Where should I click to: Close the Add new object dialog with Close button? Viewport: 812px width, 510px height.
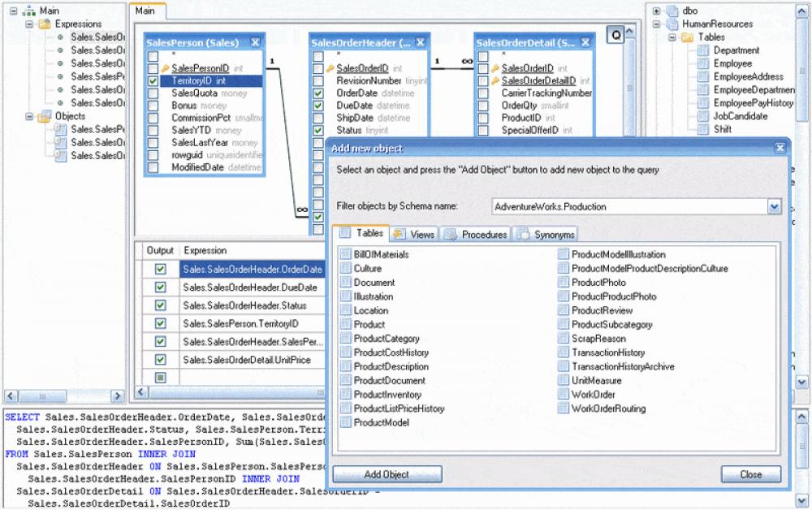(x=751, y=474)
